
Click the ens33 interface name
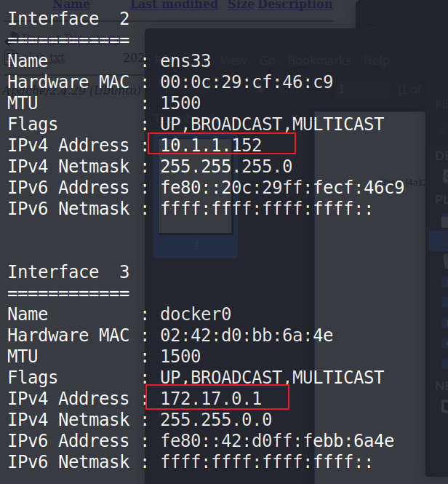(x=185, y=60)
